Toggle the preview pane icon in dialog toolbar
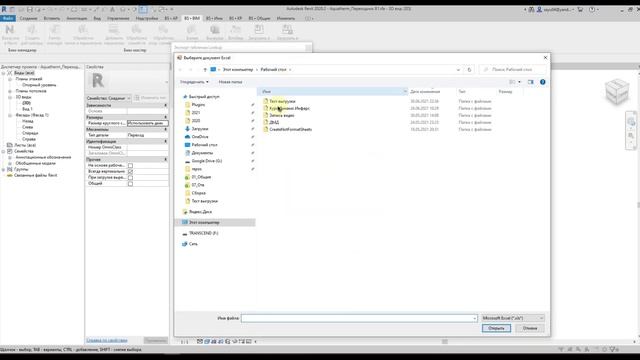640x360 pixels. [x=531, y=82]
